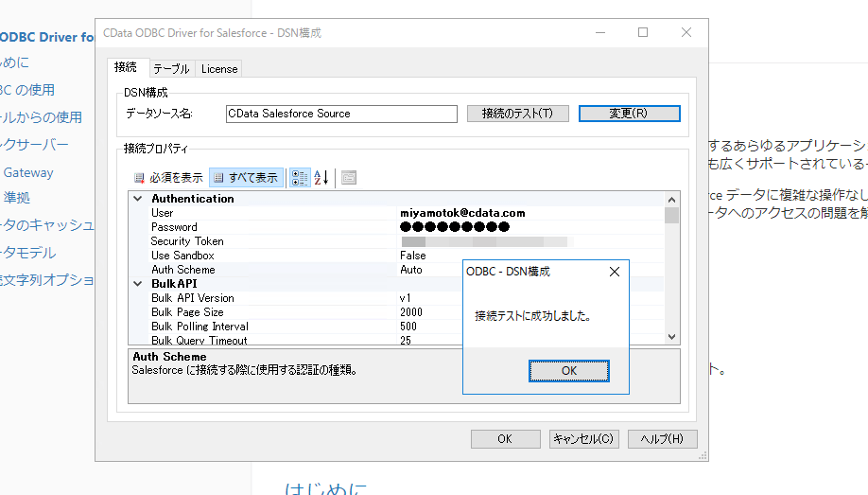Click the main dialog OK button
868x495 pixels.
(505, 439)
